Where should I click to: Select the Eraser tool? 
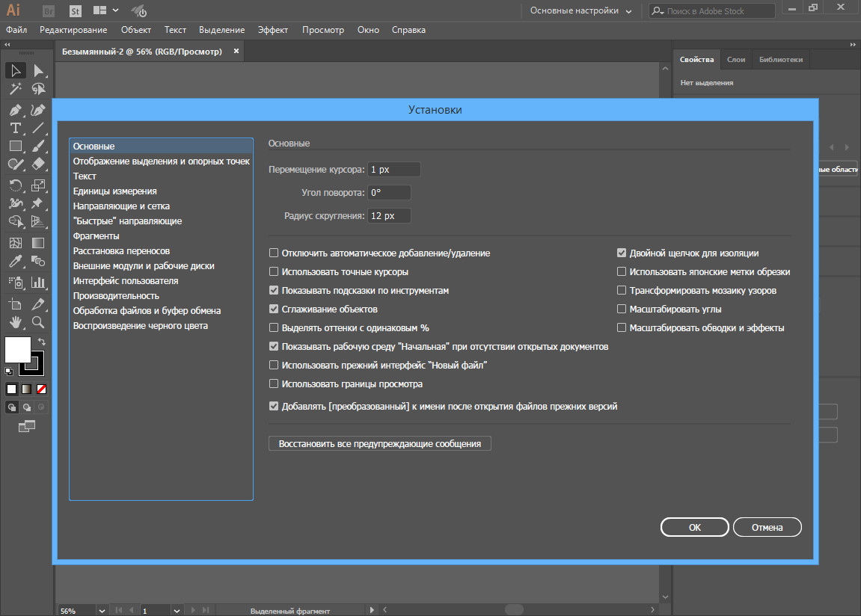(38, 164)
